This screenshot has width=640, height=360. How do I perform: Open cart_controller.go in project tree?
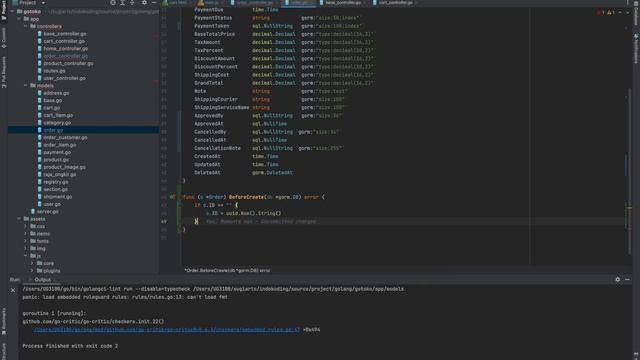64,41
